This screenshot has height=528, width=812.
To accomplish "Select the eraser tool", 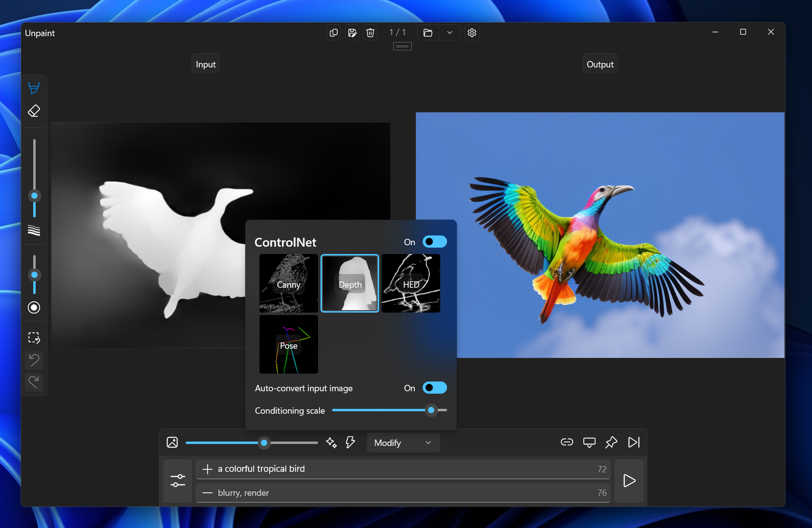I will [x=34, y=111].
